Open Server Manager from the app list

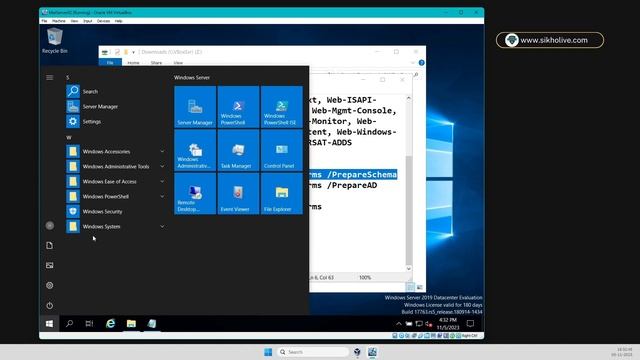tap(116, 107)
